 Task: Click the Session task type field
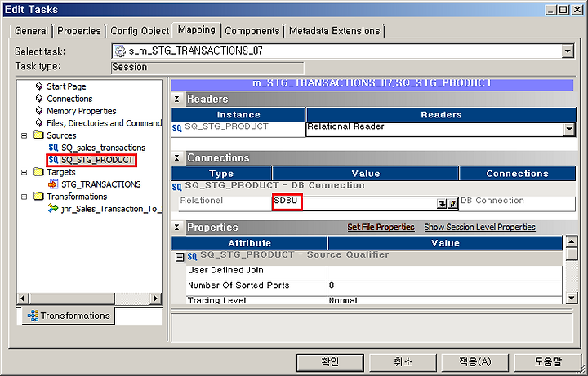tap(207, 68)
